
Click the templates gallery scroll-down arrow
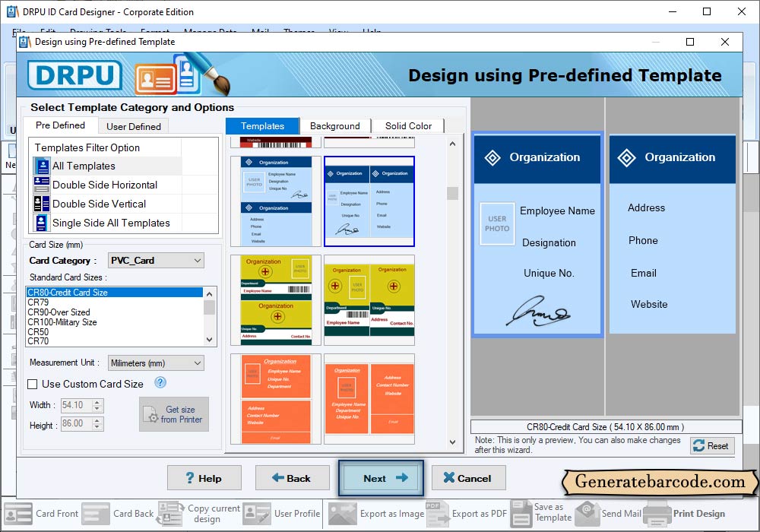(x=452, y=442)
